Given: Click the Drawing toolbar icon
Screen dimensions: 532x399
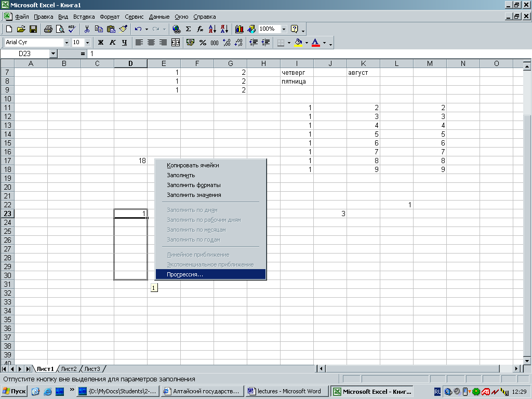Looking at the screenshot, I should 251,29.
